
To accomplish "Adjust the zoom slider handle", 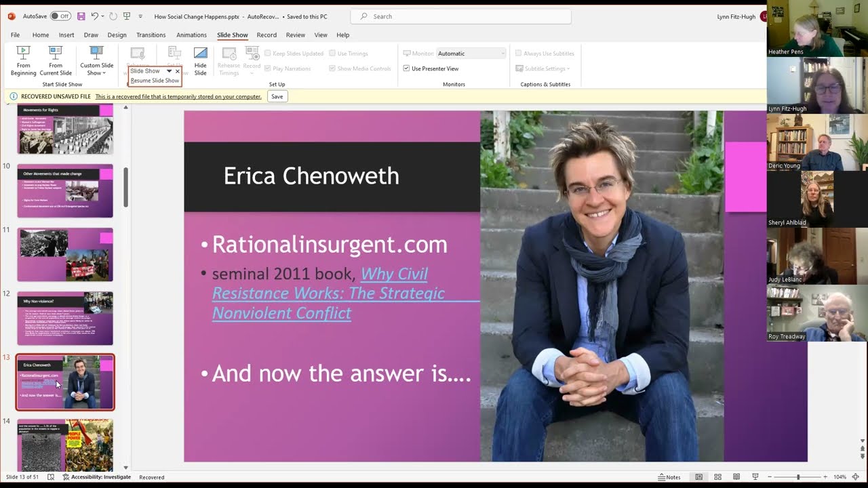I will (798, 477).
